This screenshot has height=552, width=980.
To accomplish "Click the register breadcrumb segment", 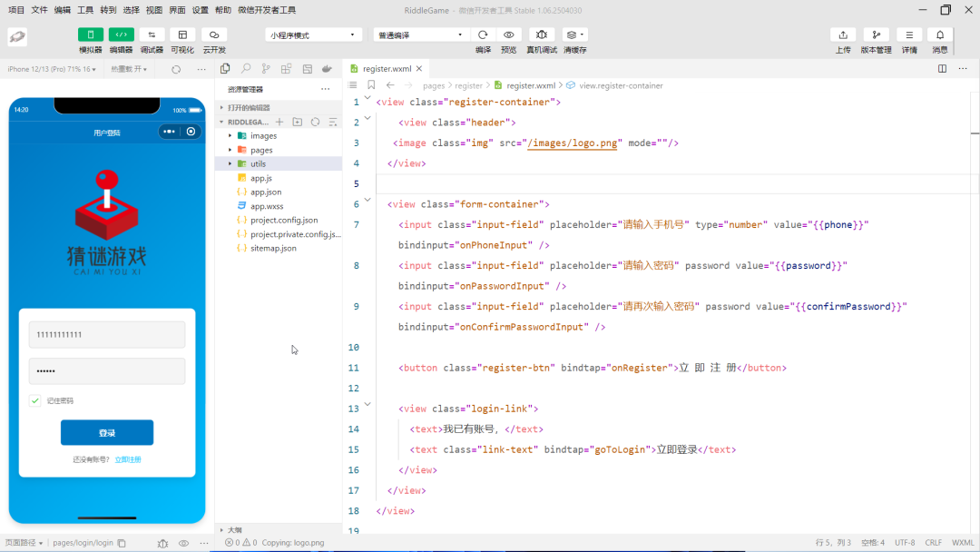I will click(x=469, y=85).
